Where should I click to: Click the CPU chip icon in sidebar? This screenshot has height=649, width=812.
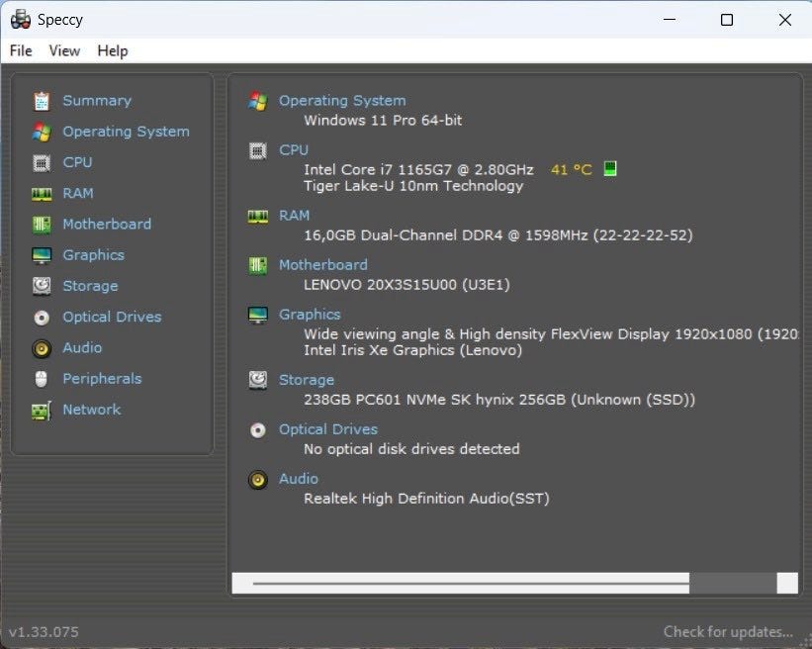tap(42, 162)
